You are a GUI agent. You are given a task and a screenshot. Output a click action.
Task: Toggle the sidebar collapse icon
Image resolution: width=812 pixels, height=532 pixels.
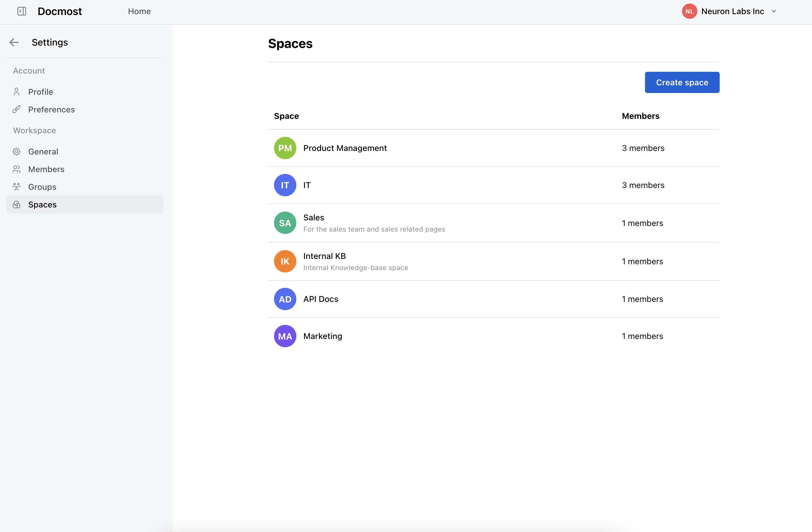[21, 11]
